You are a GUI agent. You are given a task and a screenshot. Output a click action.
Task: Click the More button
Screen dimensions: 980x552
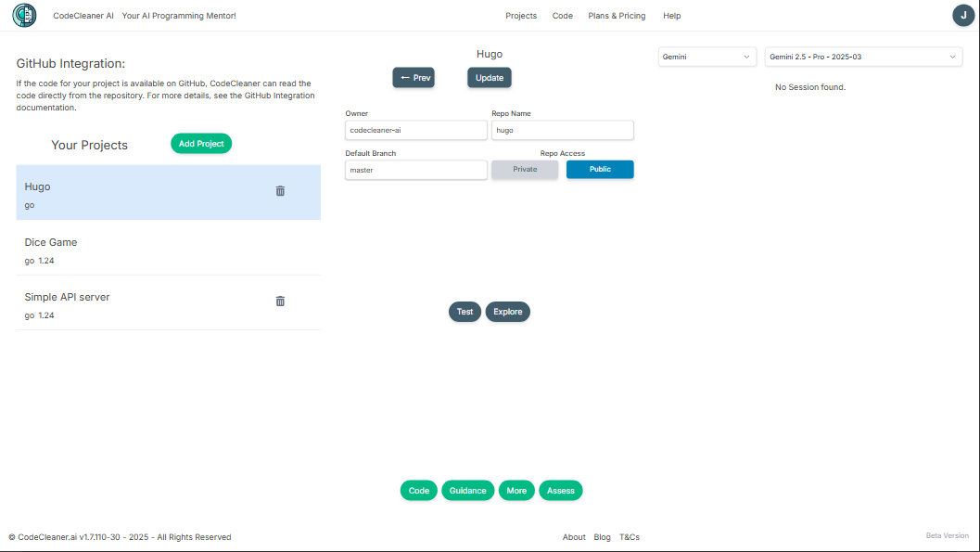(516, 491)
